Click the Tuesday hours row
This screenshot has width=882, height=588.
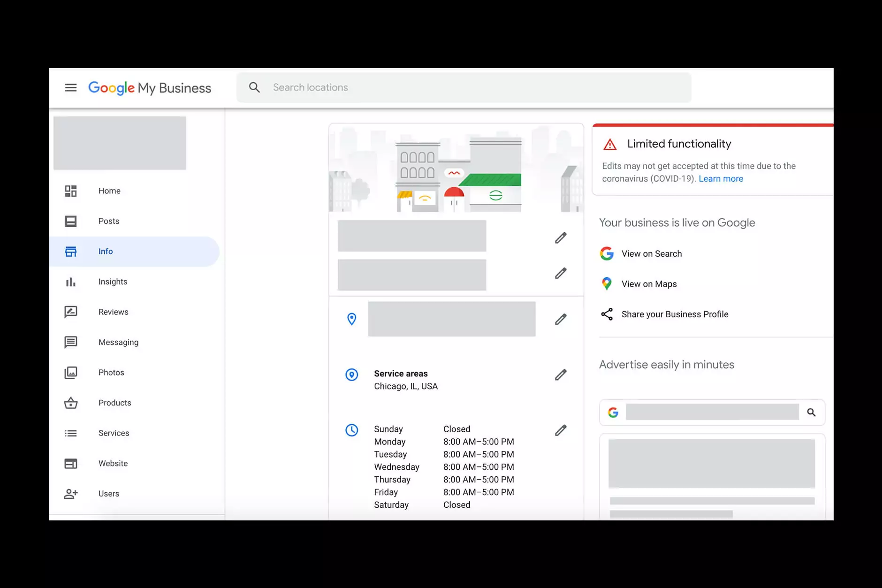(444, 454)
